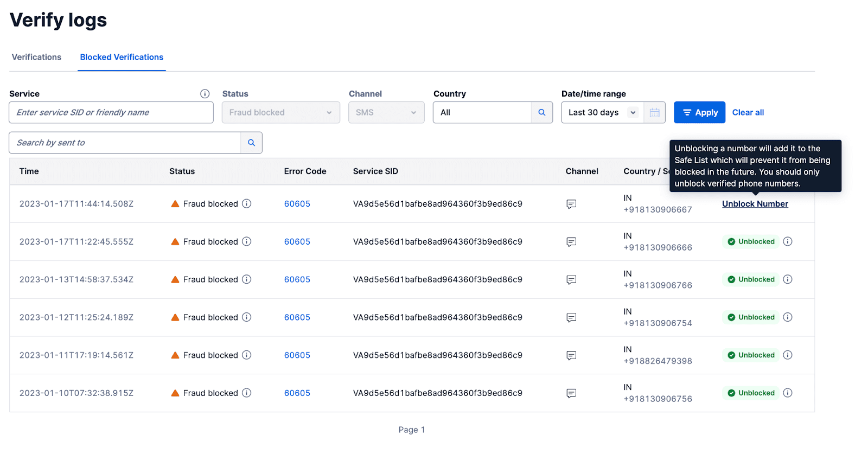Click Unblock Number for +918130906667
The image size is (868, 454).
point(755,204)
